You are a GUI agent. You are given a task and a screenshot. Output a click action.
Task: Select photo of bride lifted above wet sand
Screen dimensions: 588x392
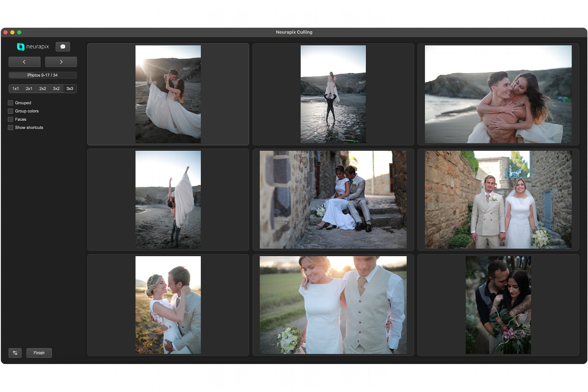click(333, 94)
